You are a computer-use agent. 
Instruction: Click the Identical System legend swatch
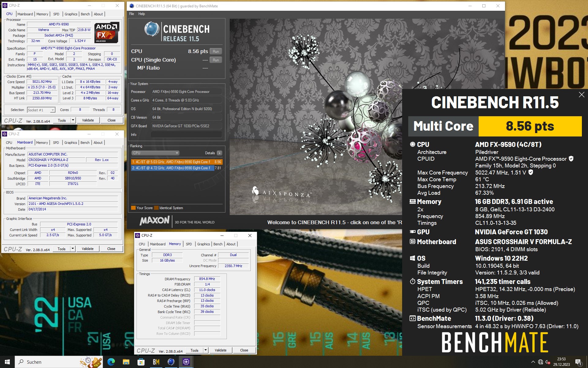[x=156, y=208]
